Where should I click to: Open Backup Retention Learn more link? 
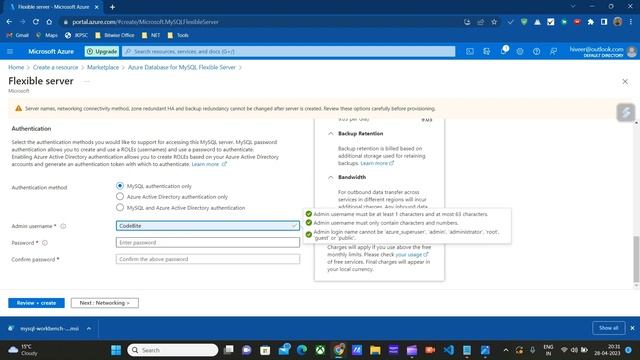point(377,163)
